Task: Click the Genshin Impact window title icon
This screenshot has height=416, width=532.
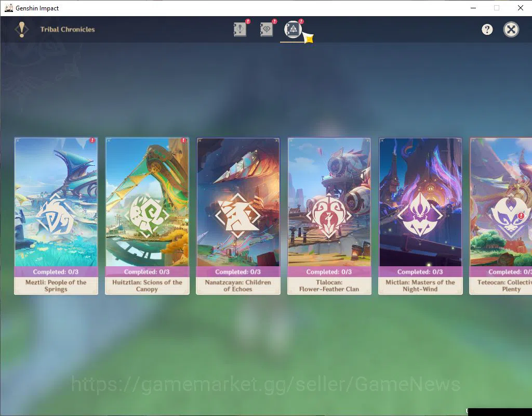Action: click(8, 8)
